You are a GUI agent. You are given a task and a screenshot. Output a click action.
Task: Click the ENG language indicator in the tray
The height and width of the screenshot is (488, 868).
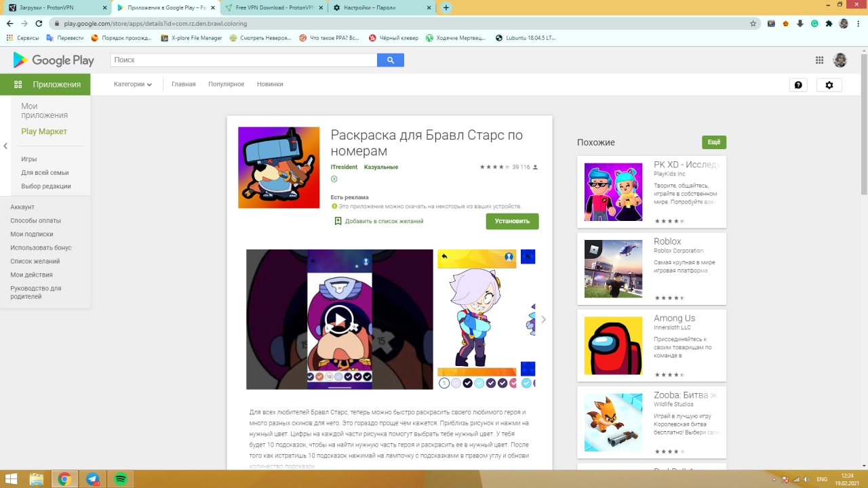822,479
